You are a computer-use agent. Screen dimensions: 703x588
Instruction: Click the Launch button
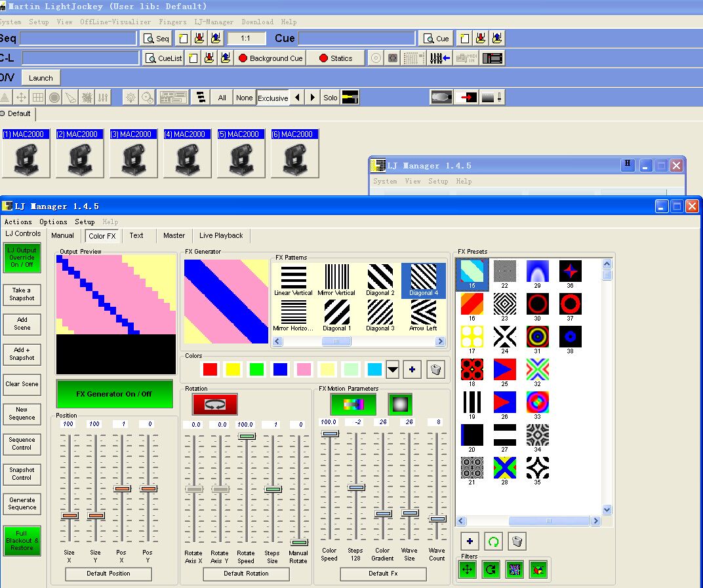tap(41, 78)
